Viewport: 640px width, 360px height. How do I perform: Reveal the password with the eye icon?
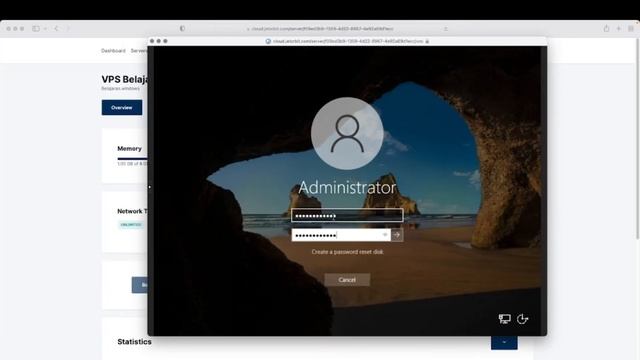tap(384, 235)
